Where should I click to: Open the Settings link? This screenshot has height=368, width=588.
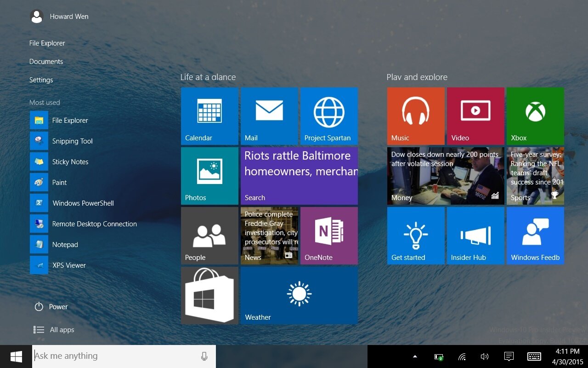click(x=41, y=80)
